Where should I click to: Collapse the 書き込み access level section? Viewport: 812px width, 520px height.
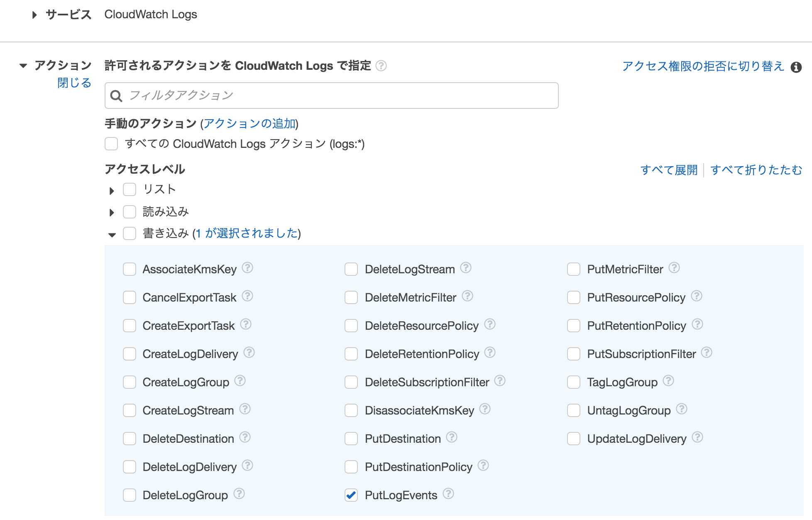[112, 235]
